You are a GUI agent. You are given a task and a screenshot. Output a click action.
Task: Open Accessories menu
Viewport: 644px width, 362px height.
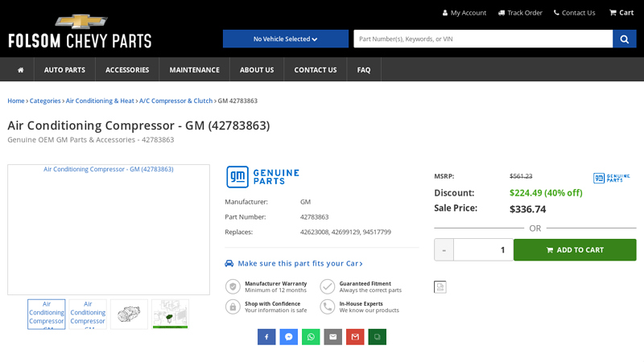click(x=127, y=70)
